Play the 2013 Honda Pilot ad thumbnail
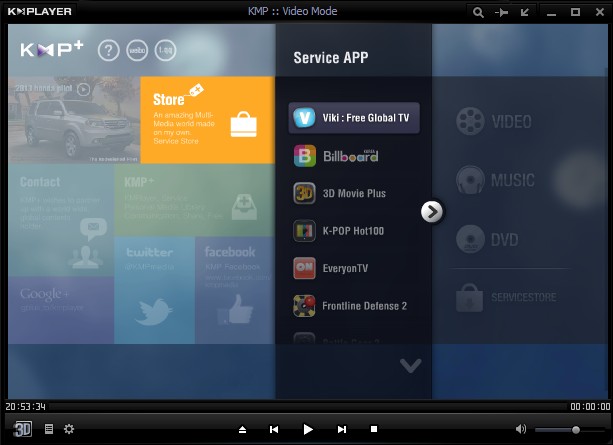Screen dimensions: 613x445 point(74,120)
